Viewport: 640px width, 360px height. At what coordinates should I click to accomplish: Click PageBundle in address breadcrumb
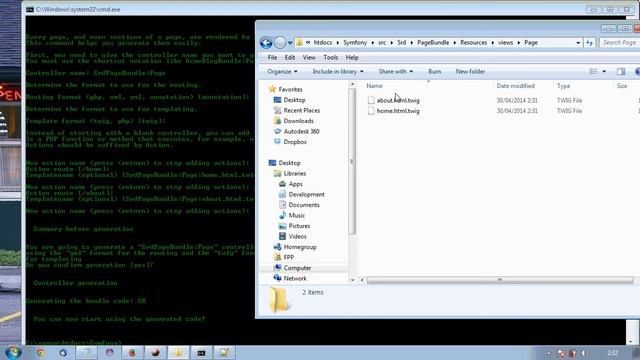tap(433, 42)
